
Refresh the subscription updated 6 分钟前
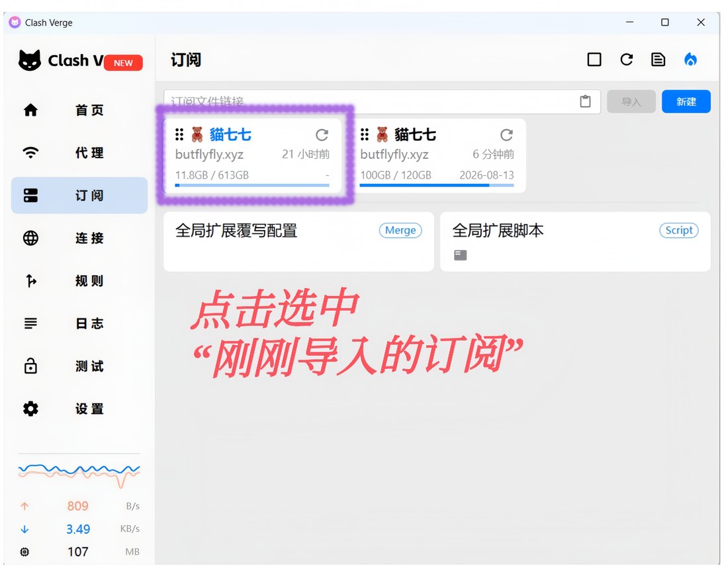(506, 135)
